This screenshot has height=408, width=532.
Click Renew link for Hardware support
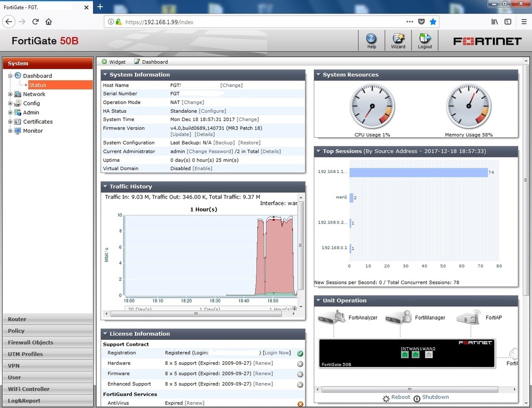[x=263, y=363]
